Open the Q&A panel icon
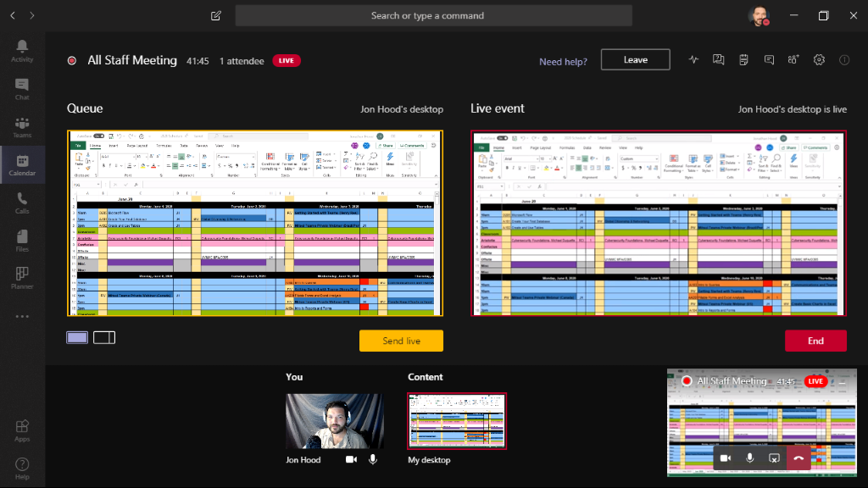The image size is (868, 488). pyautogui.click(x=719, y=60)
